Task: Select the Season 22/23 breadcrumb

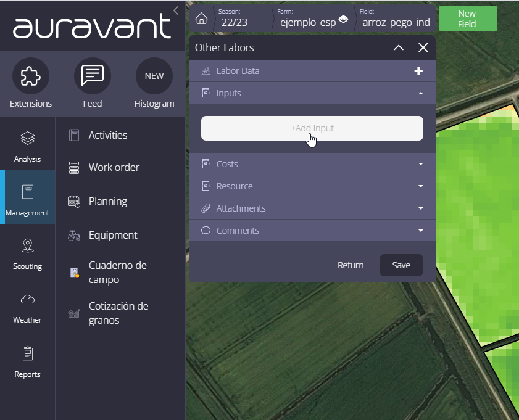Action: pyautogui.click(x=234, y=18)
